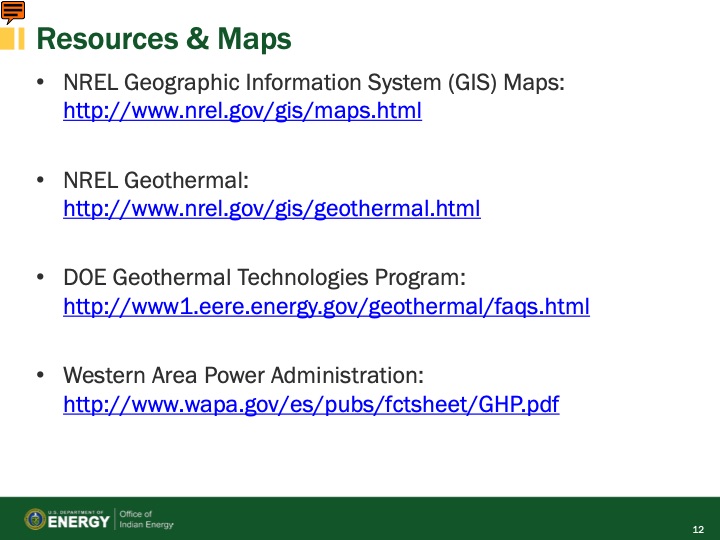The width and height of the screenshot is (720, 540).
Task: Open the NREL GIS maps.html link
Action: 242,111
